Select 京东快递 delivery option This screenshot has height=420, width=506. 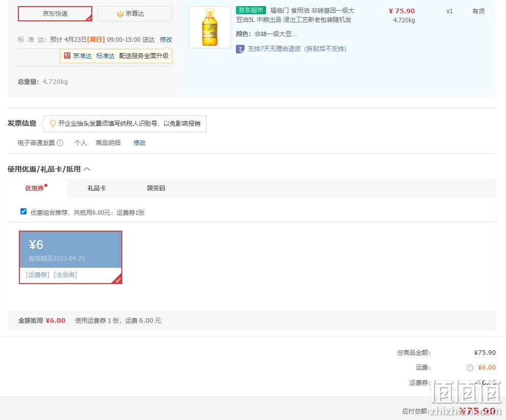tap(55, 14)
